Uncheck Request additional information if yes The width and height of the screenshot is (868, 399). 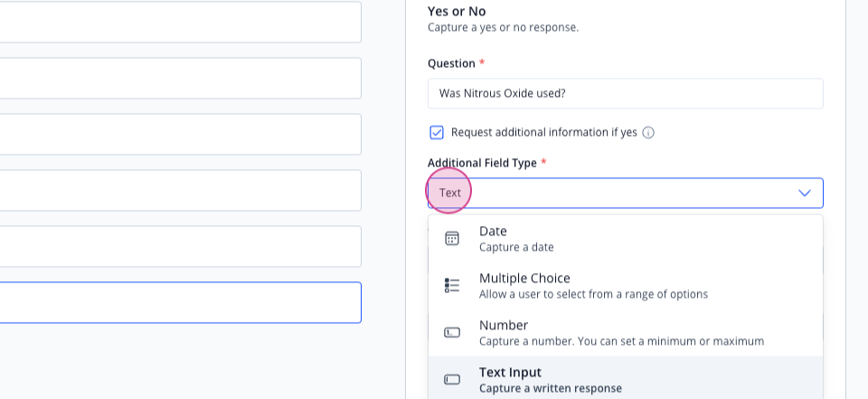pyautogui.click(x=437, y=132)
